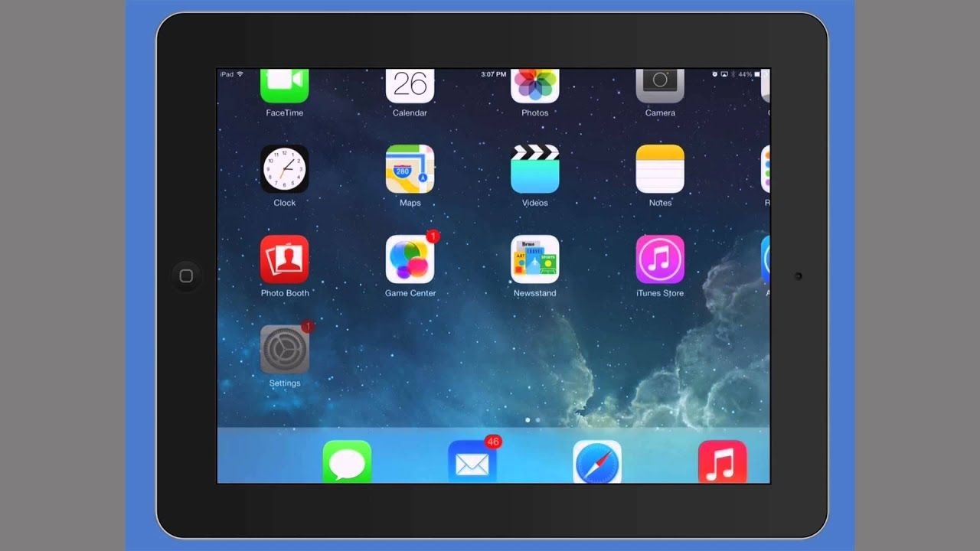Open the Newsstand folder
The image size is (980, 551).
coord(534,259)
